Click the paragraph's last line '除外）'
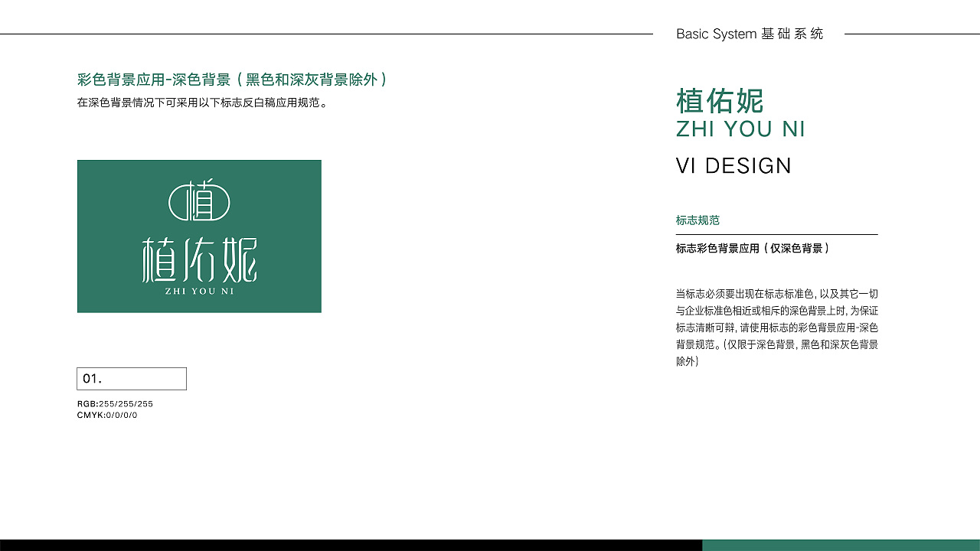 pos(688,361)
